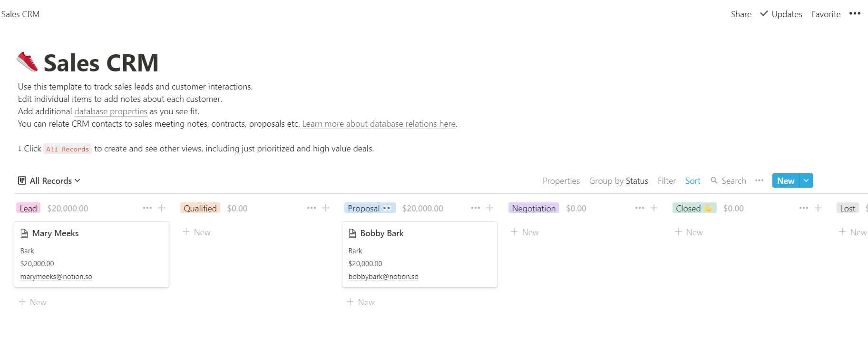
Task: Click the Proposal column $20,000.00 total
Action: pos(422,208)
